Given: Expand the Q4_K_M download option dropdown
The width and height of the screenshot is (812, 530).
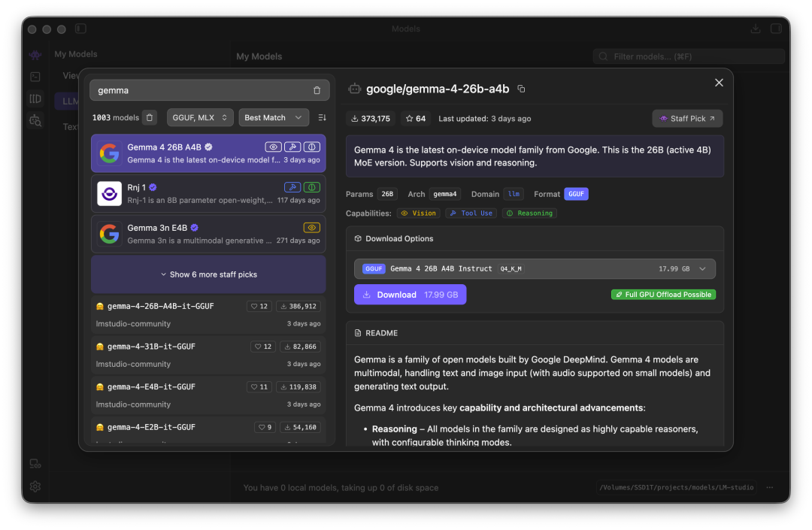Looking at the screenshot, I should pos(703,268).
